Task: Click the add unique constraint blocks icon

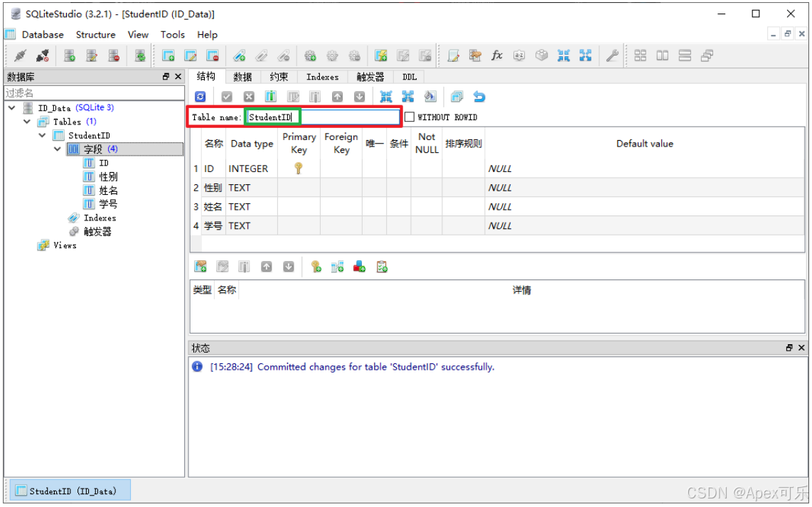Action: pos(359,267)
